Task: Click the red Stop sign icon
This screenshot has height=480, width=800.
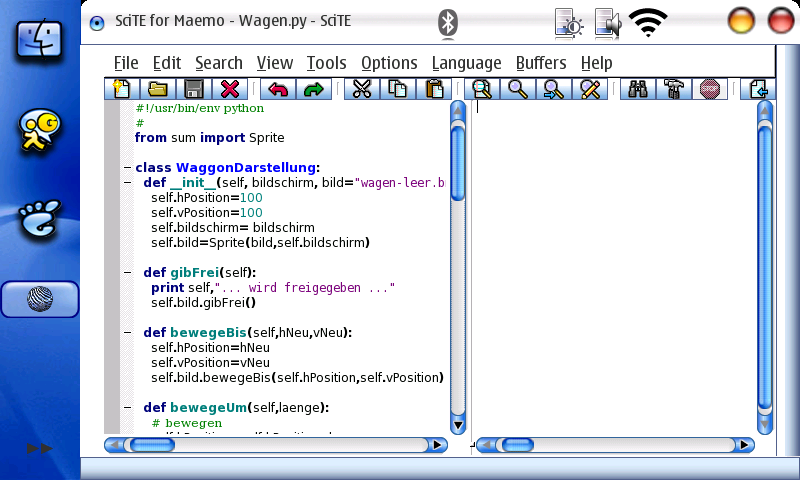Action: click(709, 89)
